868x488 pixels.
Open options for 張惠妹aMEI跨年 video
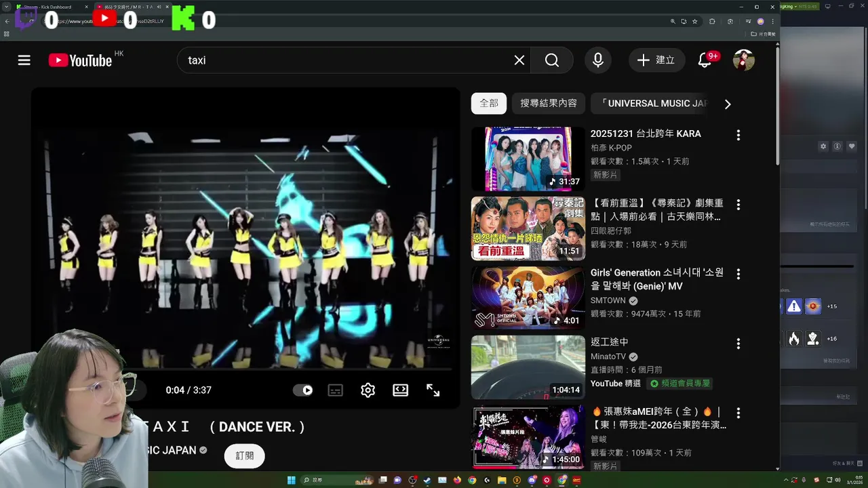point(738,413)
